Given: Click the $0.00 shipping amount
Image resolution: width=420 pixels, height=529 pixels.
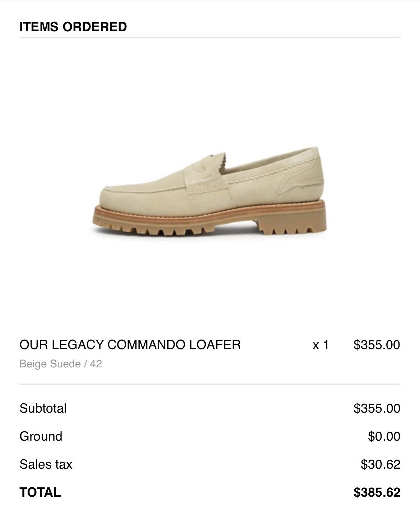Looking at the screenshot, I should click(384, 436).
